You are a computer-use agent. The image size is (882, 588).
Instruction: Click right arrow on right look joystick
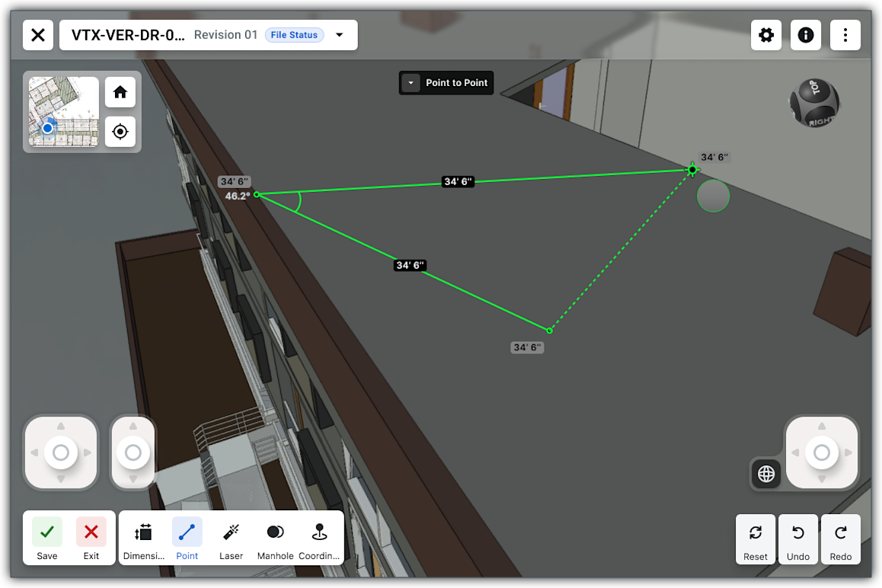tap(848, 452)
